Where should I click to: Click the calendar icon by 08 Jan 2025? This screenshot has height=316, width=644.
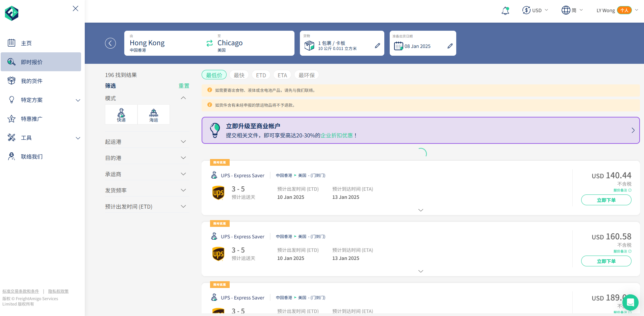click(x=398, y=46)
